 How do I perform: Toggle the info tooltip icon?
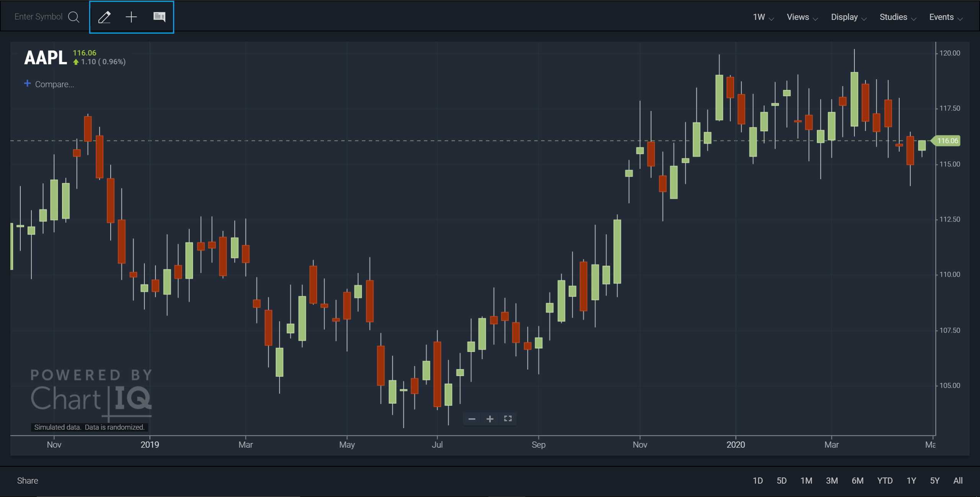click(159, 17)
